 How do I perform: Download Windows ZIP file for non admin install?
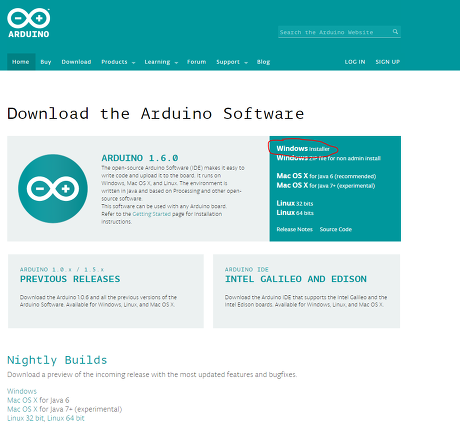(x=328, y=158)
